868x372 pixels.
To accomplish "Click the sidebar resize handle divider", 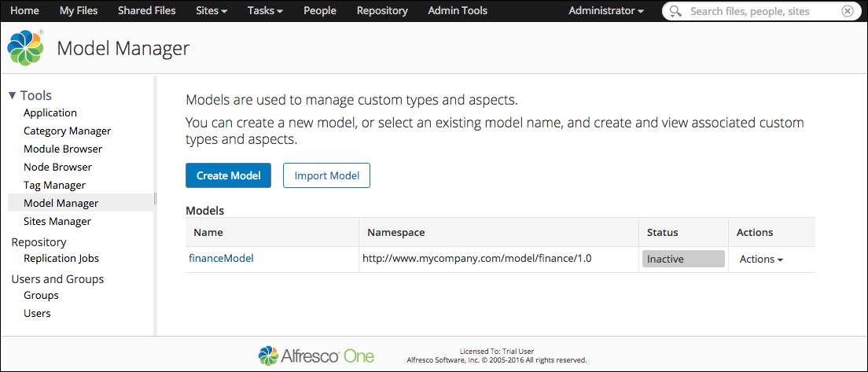I will point(156,199).
